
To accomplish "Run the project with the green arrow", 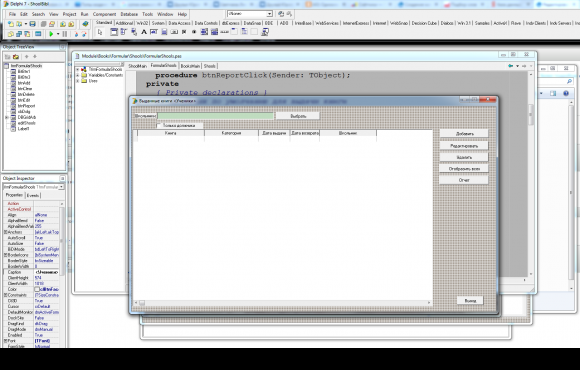I will pos(51,34).
